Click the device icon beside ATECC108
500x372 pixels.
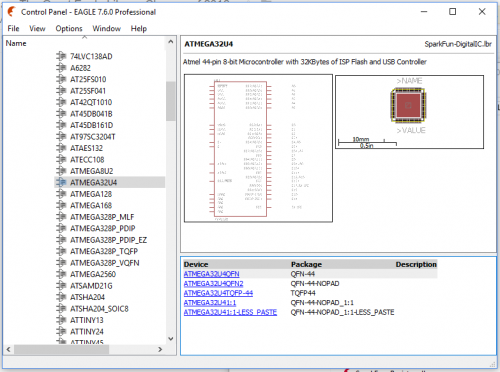pyautogui.click(x=61, y=159)
